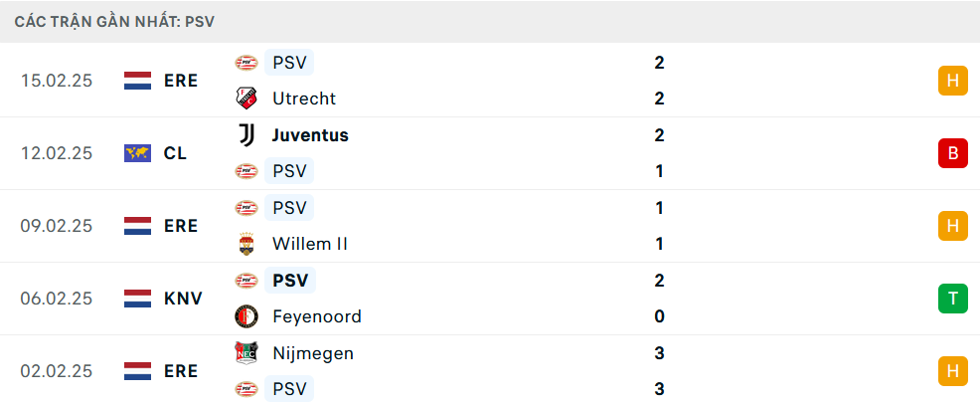Click the red B result badge
Screen dimensions: 980x405
[x=952, y=153]
